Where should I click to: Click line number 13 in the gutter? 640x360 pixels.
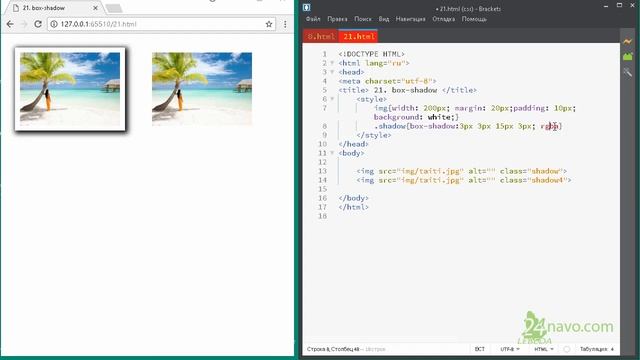pos(322,171)
